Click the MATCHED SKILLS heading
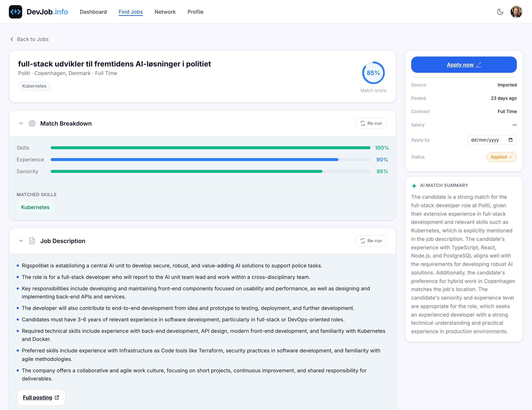This screenshot has width=532, height=410. coord(37,194)
